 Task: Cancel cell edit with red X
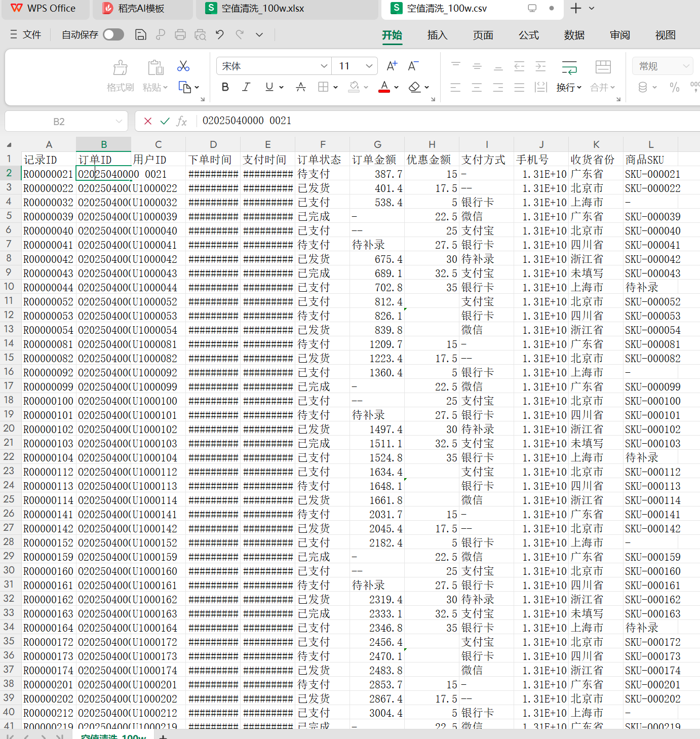click(x=148, y=121)
